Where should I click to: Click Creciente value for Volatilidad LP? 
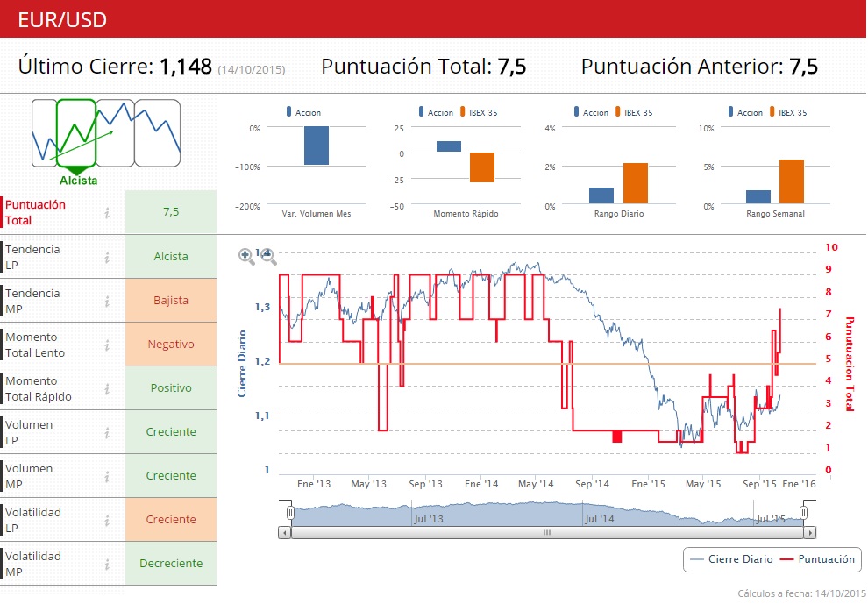pyautogui.click(x=171, y=519)
